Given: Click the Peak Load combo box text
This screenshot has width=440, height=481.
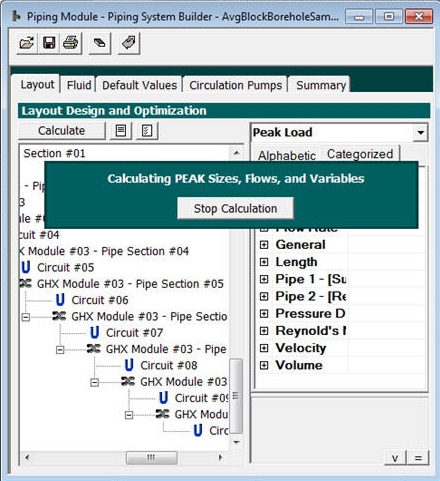Looking at the screenshot, I should 283,132.
